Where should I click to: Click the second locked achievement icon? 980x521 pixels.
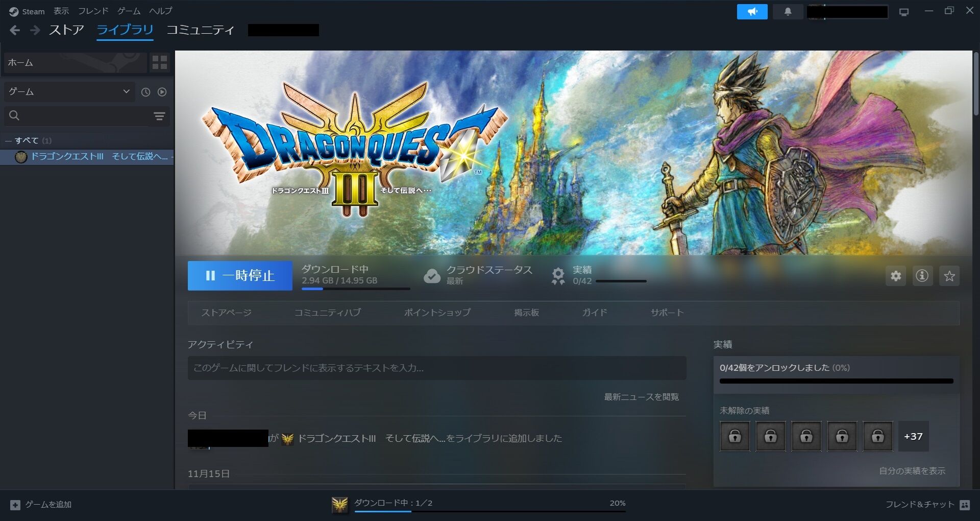(771, 436)
